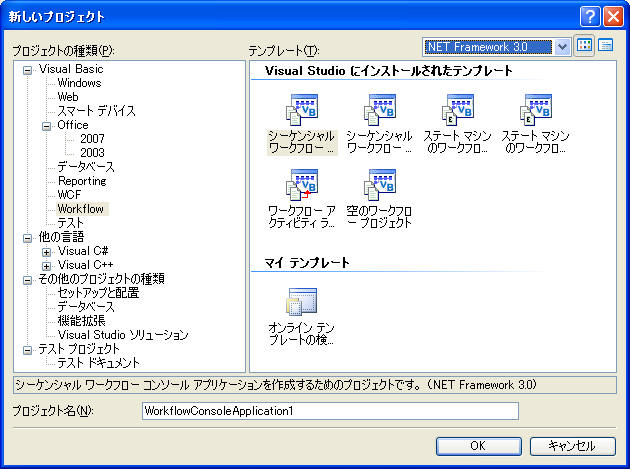Select セットアップと配置 project type

(98, 293)
